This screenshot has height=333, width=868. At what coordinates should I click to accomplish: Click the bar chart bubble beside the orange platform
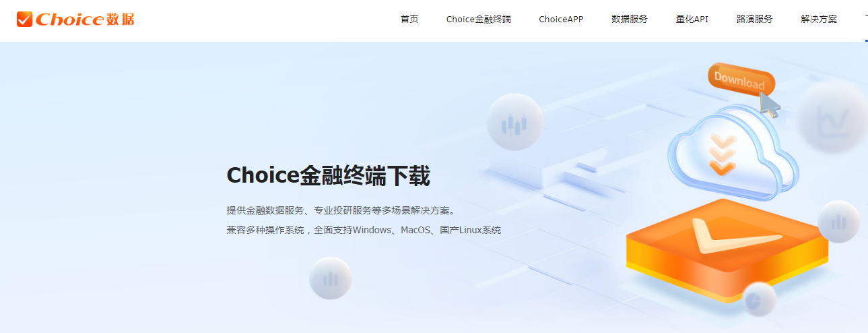pos(838,221)
